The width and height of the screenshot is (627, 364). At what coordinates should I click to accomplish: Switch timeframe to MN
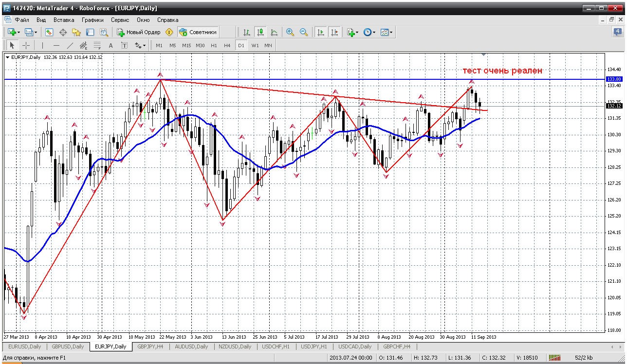click(268, 45)
